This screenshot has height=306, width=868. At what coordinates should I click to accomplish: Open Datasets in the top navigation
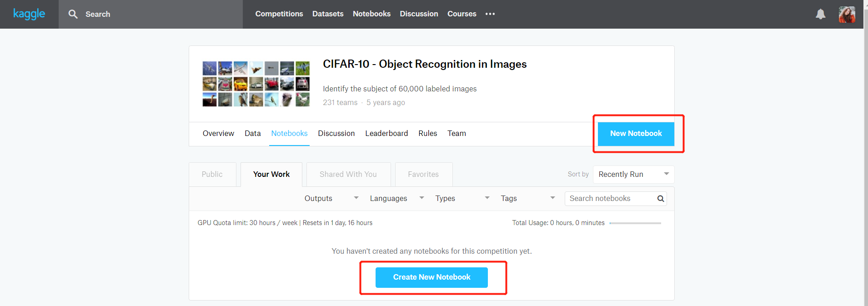pyautogui.click(x=328, y=14)
